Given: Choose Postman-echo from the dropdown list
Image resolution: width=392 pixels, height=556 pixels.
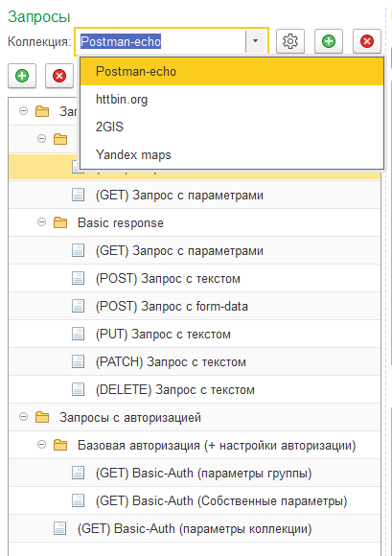Looking at the screenshot, I should point(232,72).
